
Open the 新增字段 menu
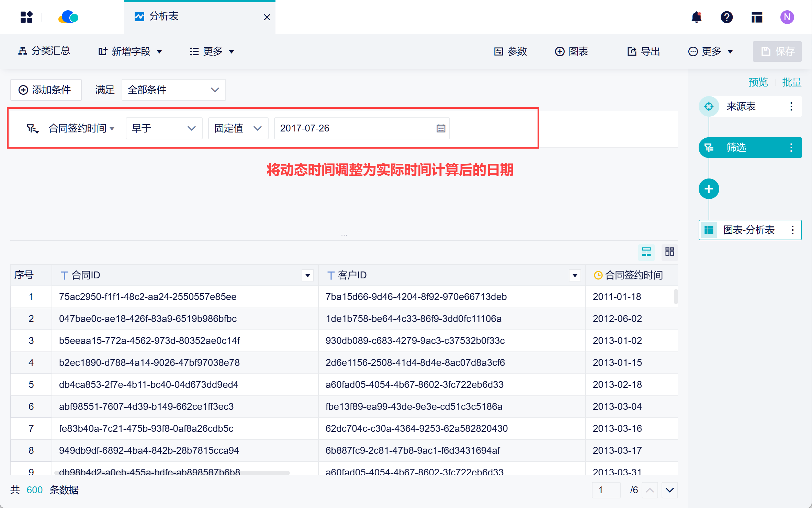click(130, 51)
